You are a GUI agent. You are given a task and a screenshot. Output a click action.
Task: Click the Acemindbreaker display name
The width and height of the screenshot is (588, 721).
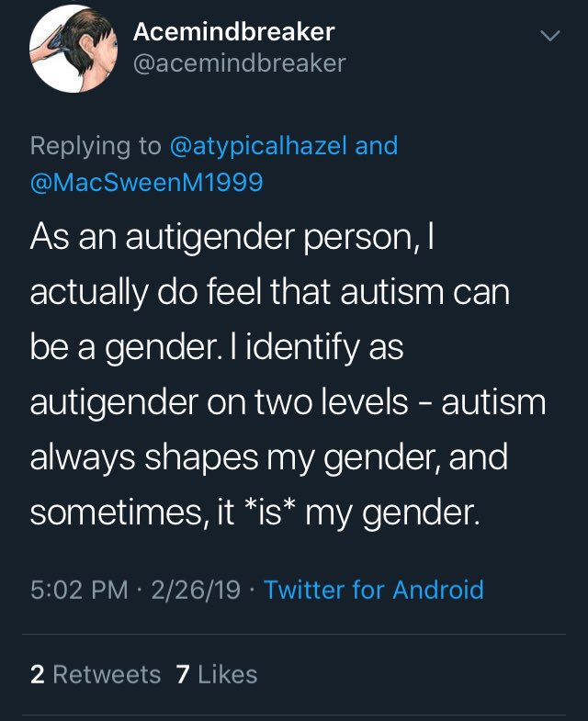click(x=233, y=32)
